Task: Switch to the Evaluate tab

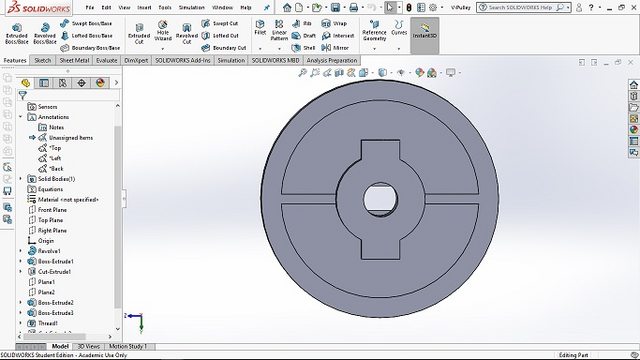Action: [107, 60]
